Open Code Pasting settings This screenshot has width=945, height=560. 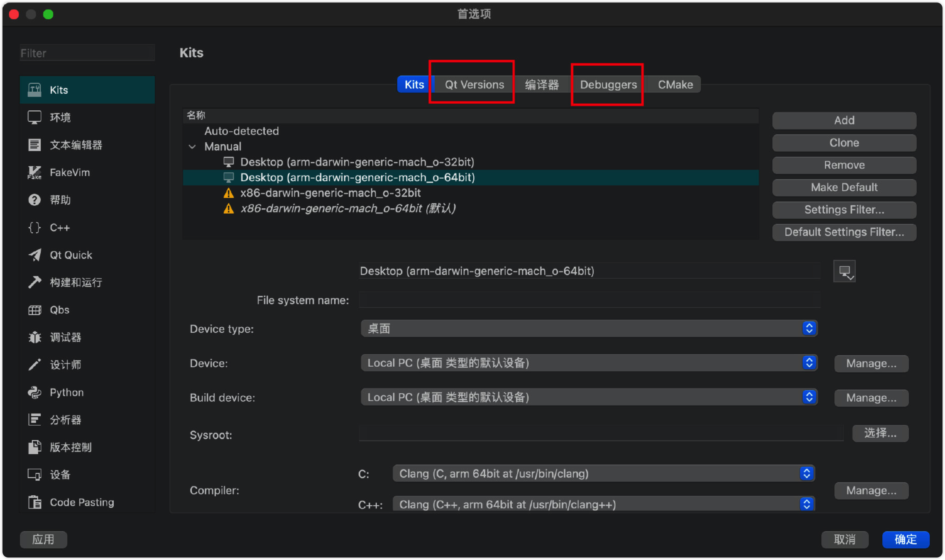(x=82, y=502)
